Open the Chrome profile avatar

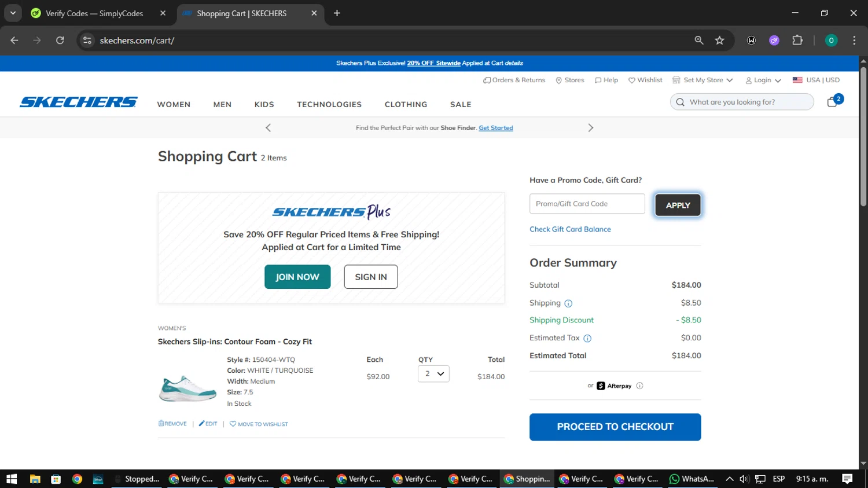pos(831,41)
